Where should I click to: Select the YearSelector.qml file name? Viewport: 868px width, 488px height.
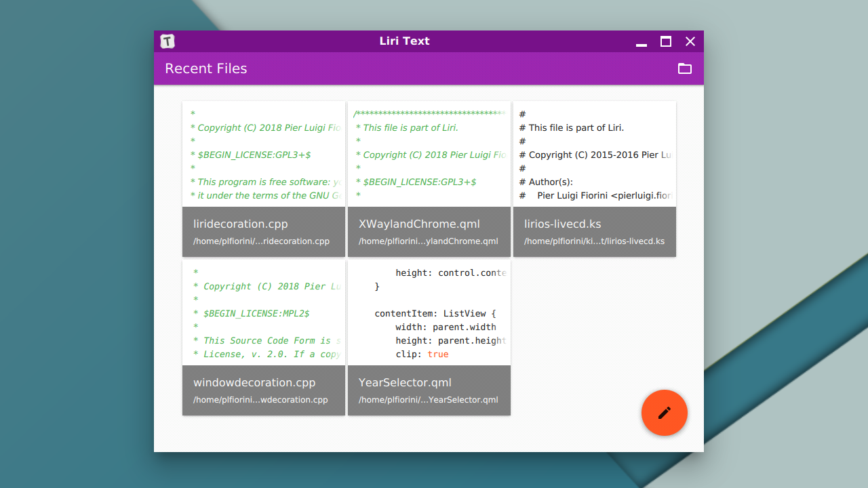(405, 382)
